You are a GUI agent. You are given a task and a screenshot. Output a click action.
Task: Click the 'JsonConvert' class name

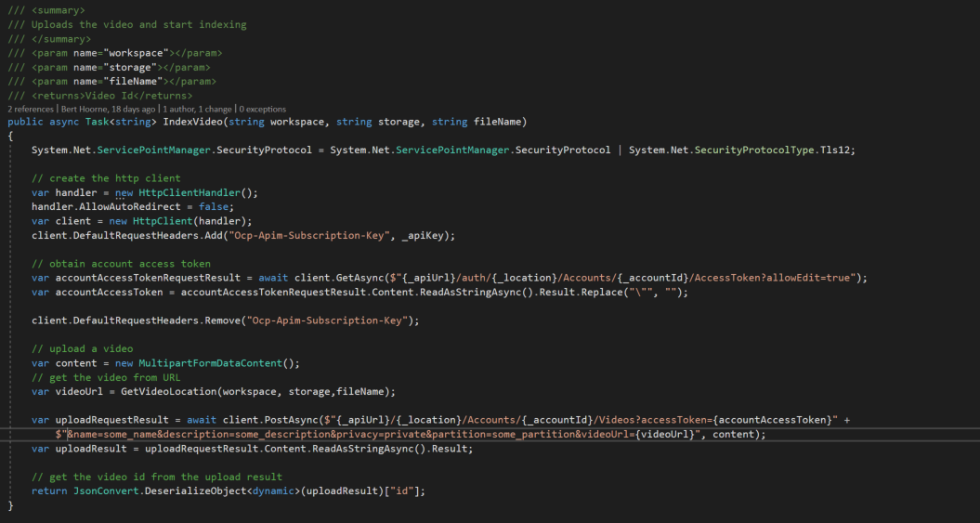[x=106, y=491]
